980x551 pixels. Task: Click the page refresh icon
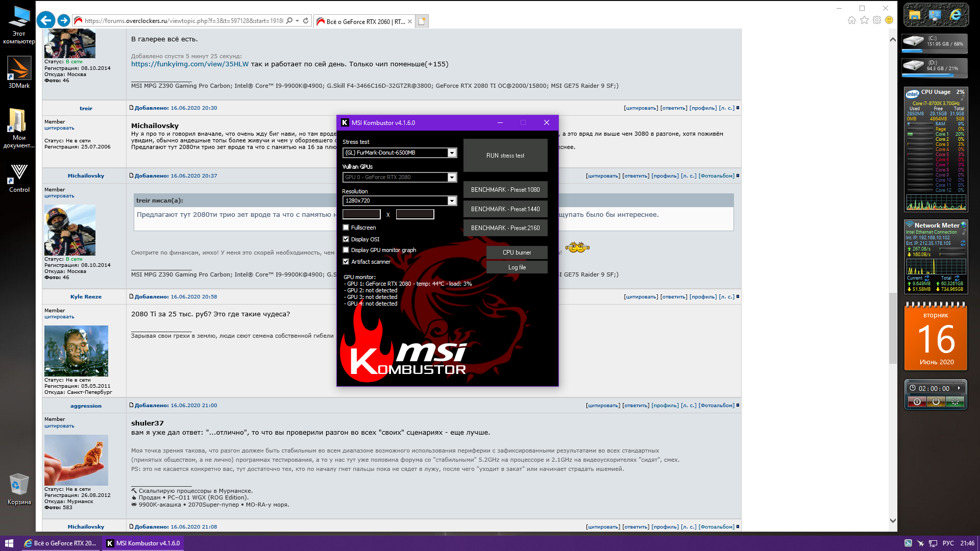pyautogui.click(x=306, y=21)
